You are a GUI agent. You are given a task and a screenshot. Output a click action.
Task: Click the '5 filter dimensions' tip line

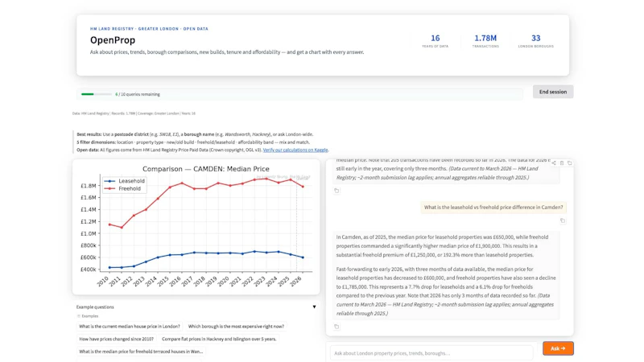[x=193, y=142]
